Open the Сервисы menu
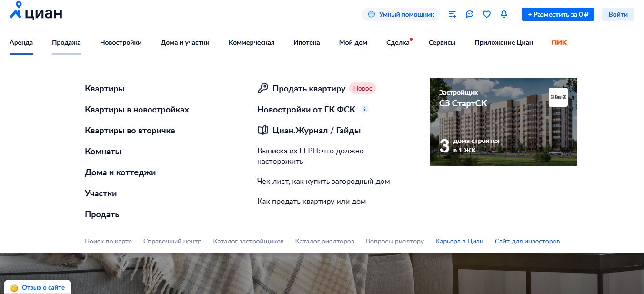The height and width of the screenshot is (294, 644). tap(442, 42)
